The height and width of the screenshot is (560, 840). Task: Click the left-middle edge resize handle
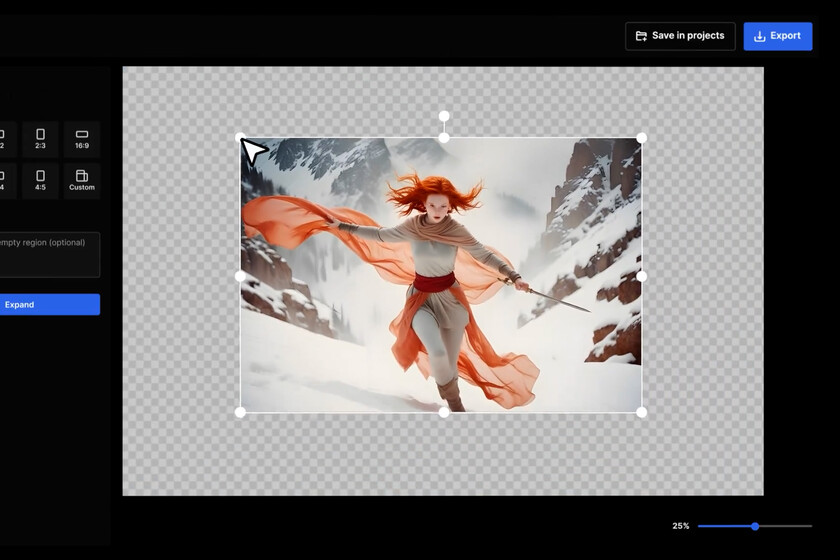[x=240, y=276]
